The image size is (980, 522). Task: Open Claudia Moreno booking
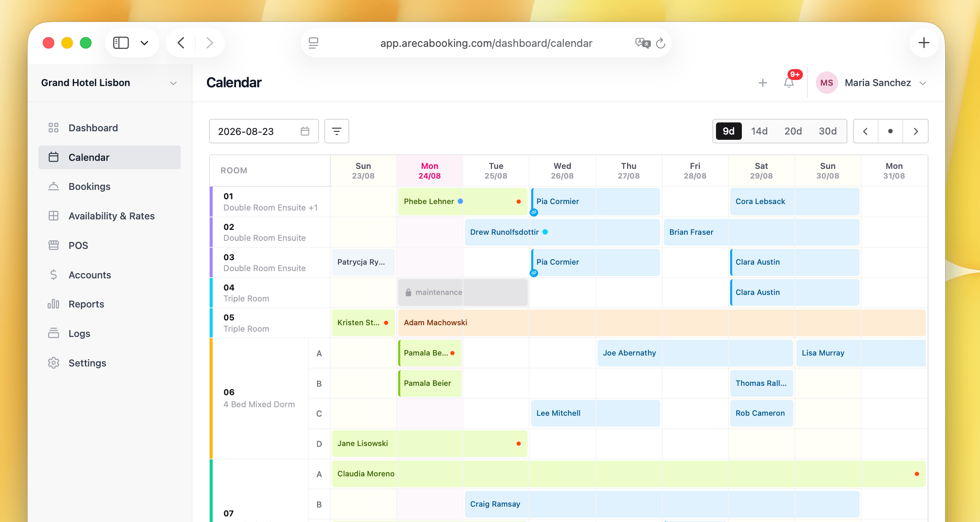(x=629, y=474)
